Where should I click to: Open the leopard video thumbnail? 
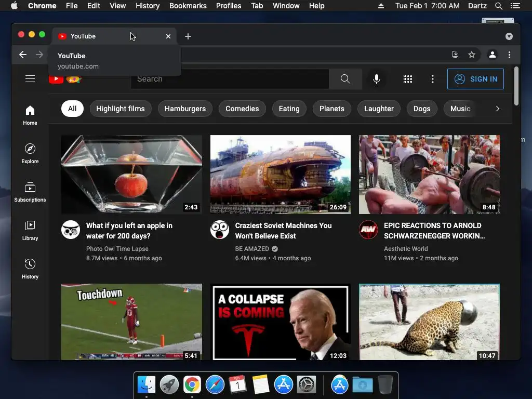(x=429, y=322)
